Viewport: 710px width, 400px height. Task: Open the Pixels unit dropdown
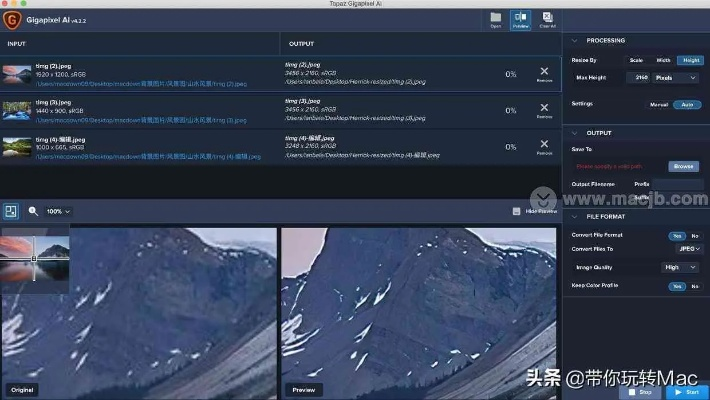tap(678, 77)
